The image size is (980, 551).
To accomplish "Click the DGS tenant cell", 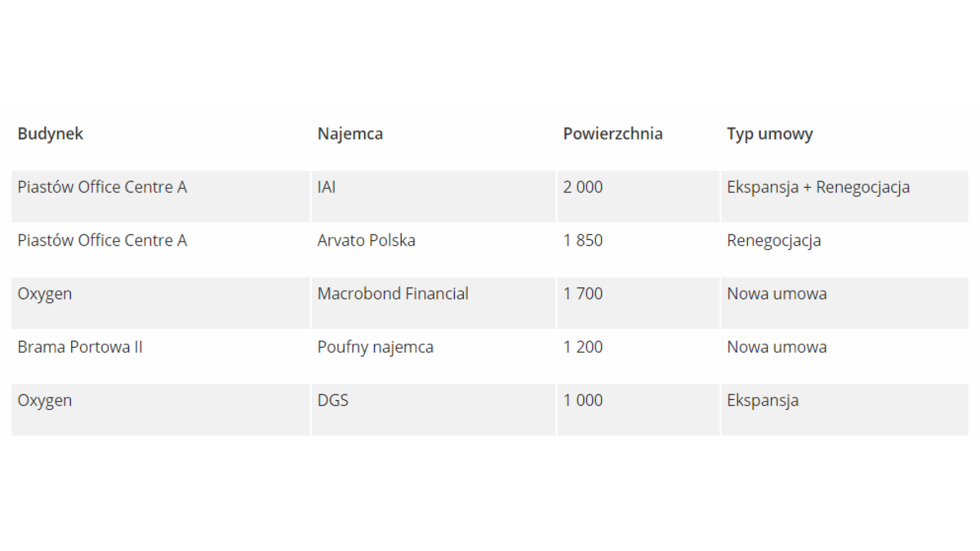I will [333, 401].
